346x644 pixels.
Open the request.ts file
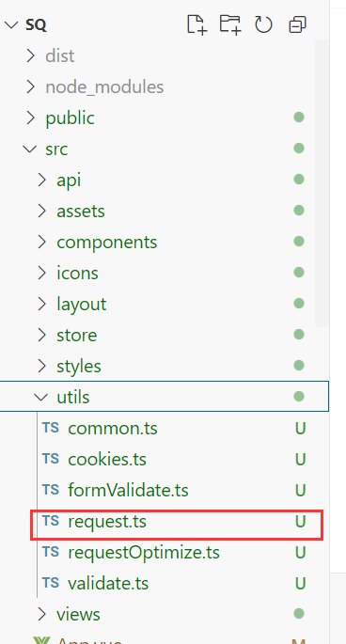click(x=165, y=521)
